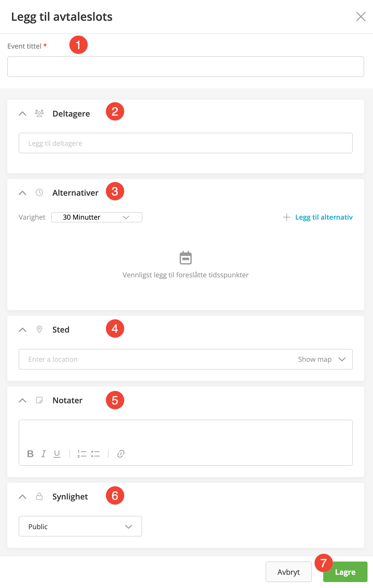Collapse the Notater section
373x588 pixels.
click(x=23, y=401)
